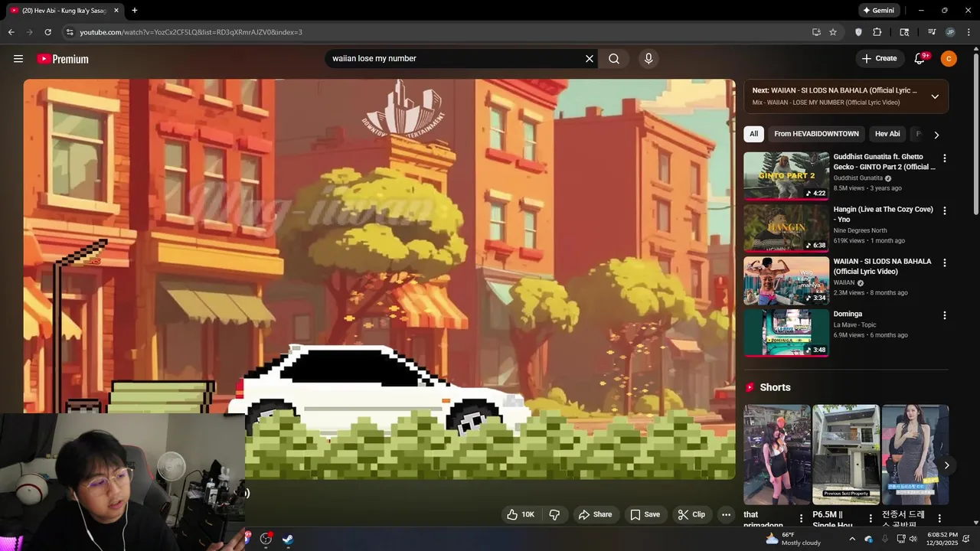Open the Single House property Short thumbnail
The image size is (980, 551).
[846, 455]
